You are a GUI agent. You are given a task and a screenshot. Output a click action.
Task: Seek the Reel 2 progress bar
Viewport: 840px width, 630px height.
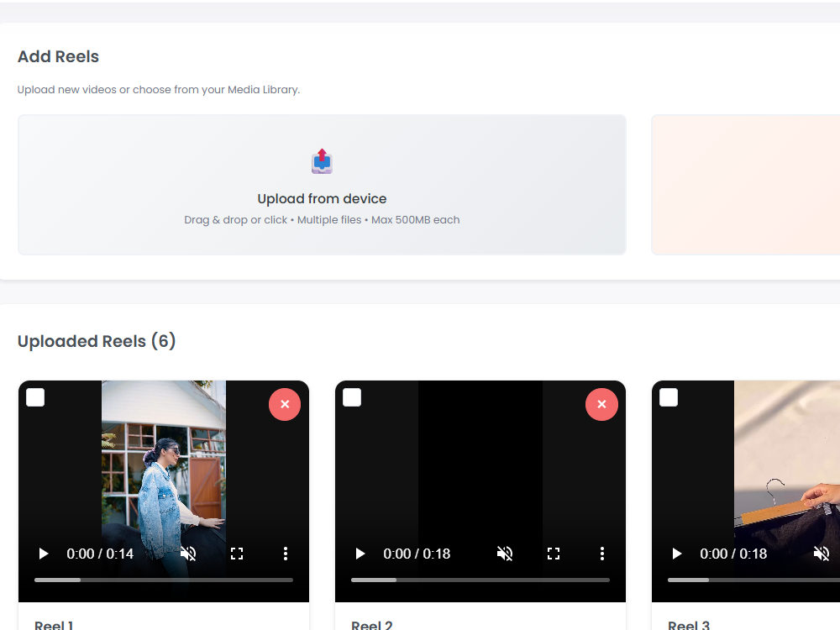pyautogui.click(x=480, y=580)
